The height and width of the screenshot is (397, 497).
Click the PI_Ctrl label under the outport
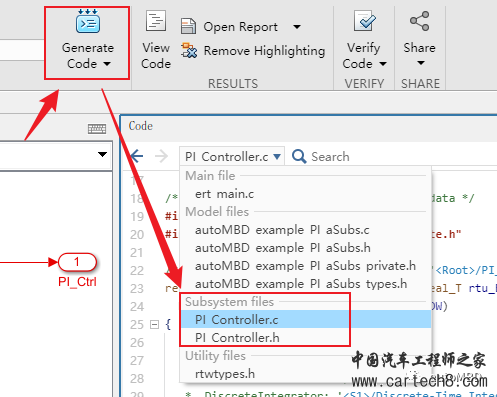click(x=77, y=282)
